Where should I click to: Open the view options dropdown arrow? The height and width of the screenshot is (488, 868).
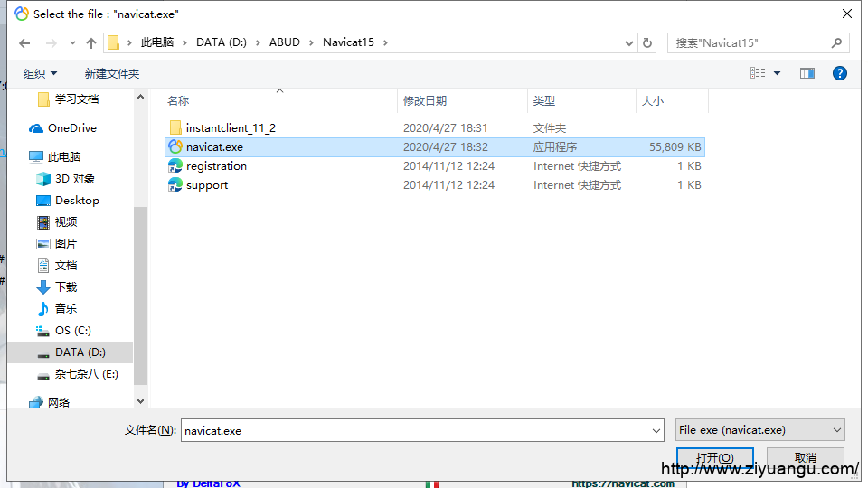778,73
